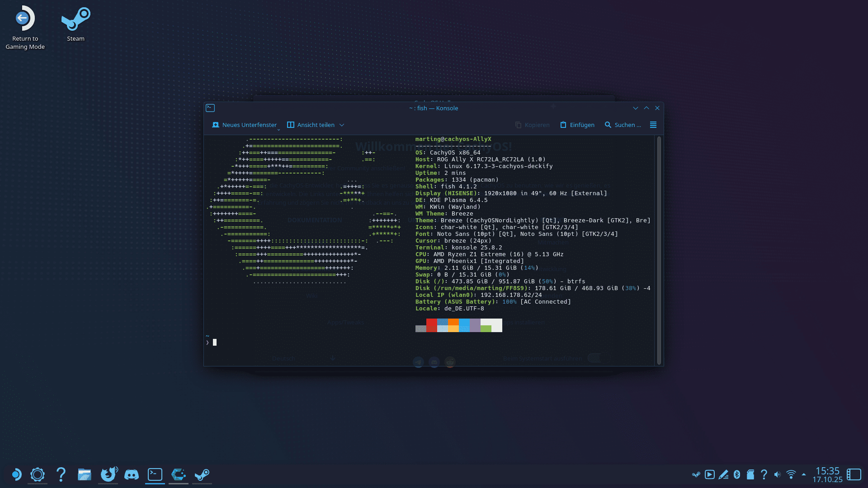Viewport: 868px width, 488px height.
Task: Open Wi-Fi network tray icon
Action: [791, 474]
